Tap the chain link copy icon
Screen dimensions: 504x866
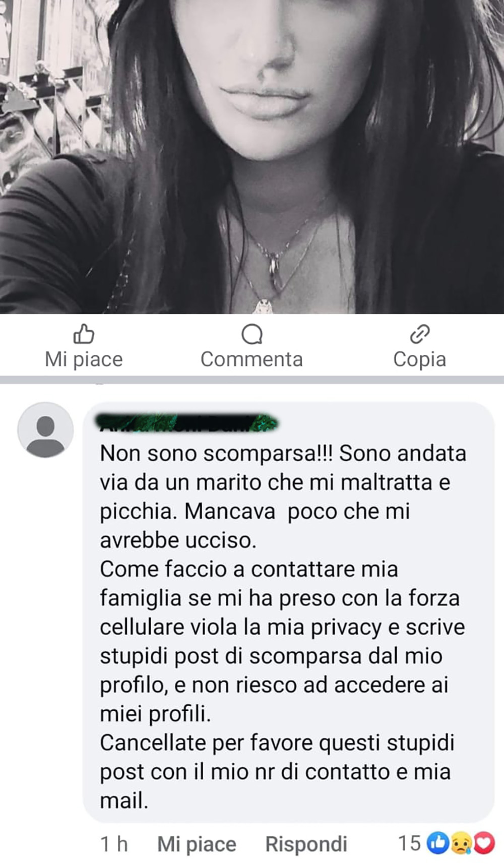(419, 334)
